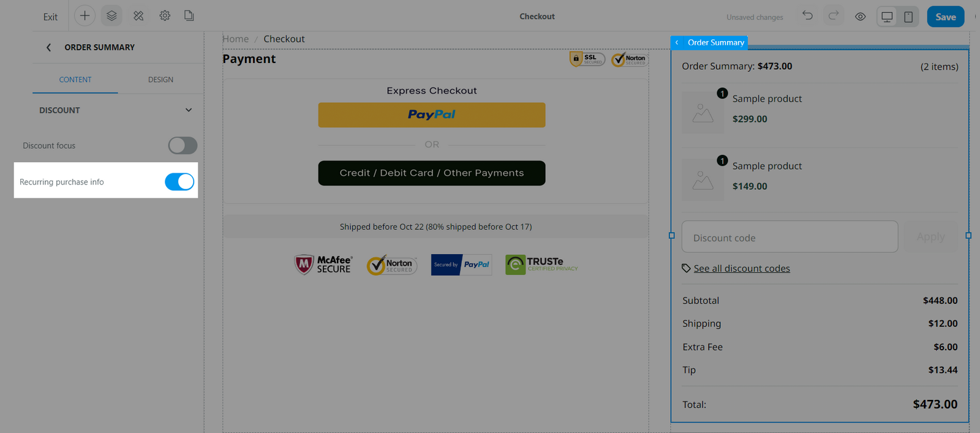Click quantity badge on $149.00 product

coord(723,160)
